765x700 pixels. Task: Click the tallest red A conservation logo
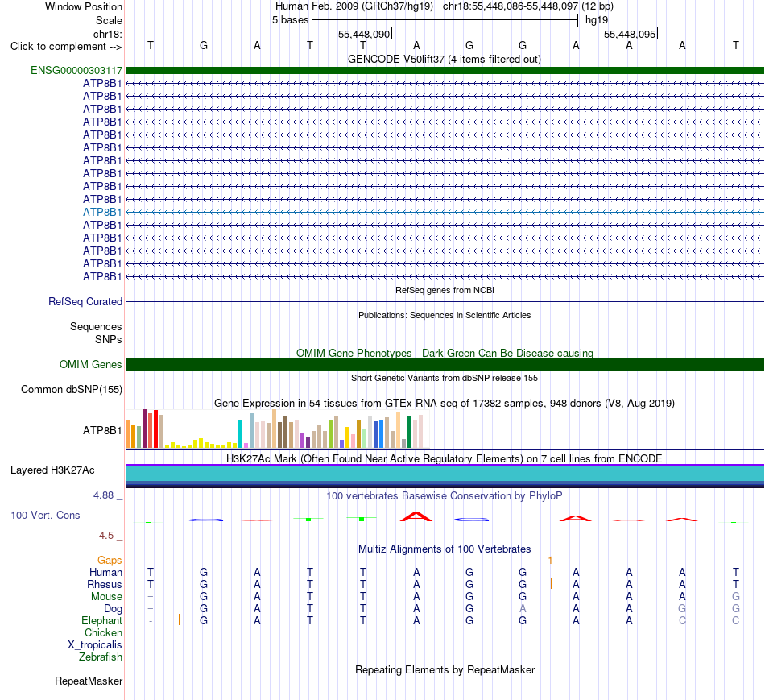point(416,516)
